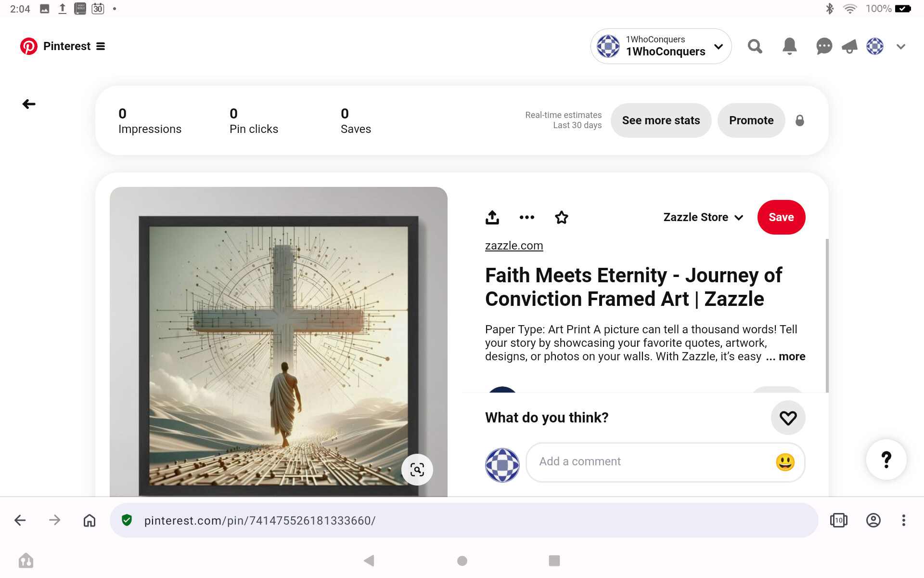Tap Android recents square button

554,561
